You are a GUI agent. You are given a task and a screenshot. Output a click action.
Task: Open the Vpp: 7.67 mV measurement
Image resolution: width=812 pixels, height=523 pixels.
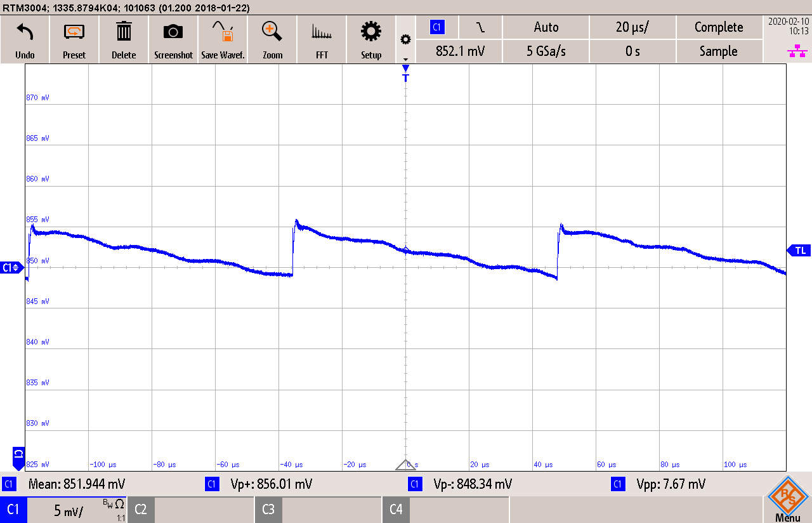pos(671,484)
